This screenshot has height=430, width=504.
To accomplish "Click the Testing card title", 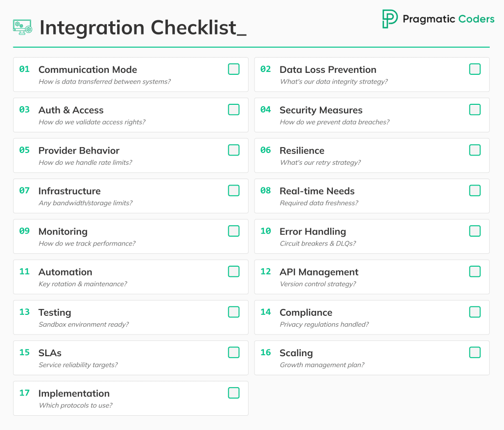I will pos(55,312).
